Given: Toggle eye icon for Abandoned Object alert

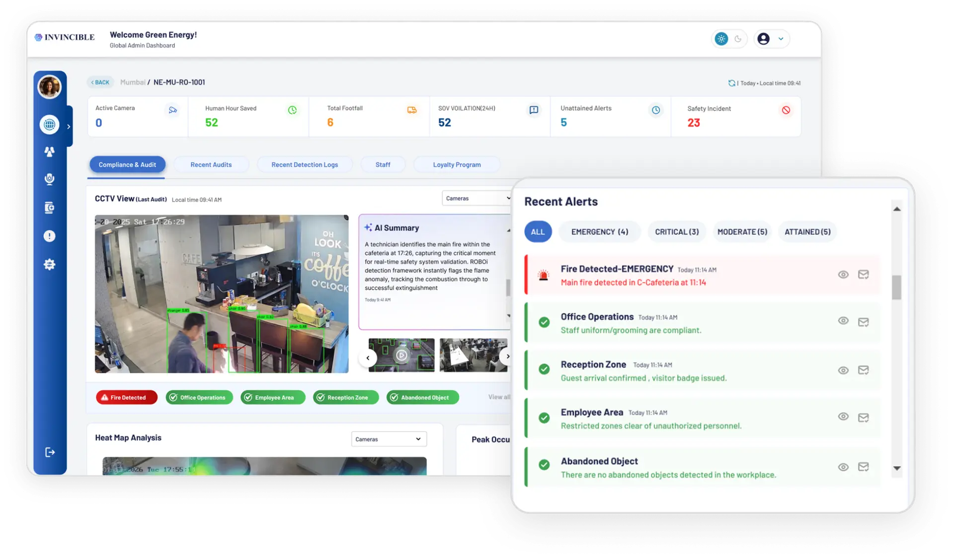Looking at the screenshot, I should pos(843,467).
